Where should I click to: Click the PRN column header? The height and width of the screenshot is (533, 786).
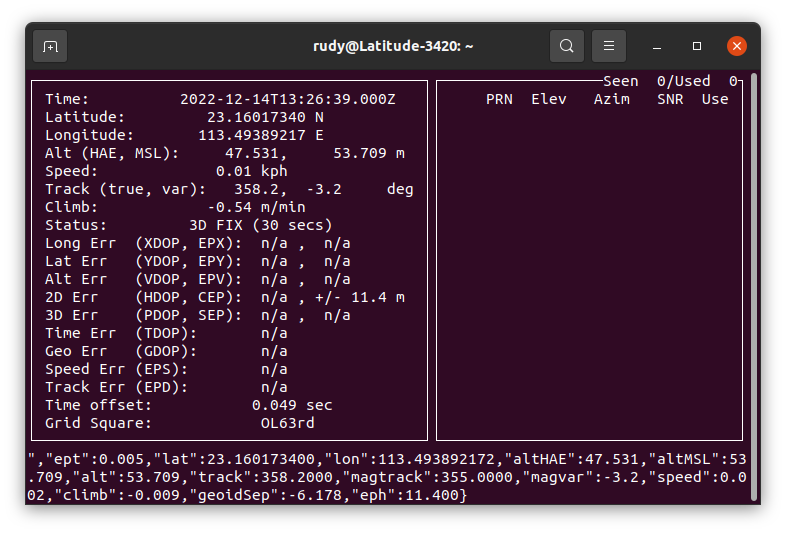(499, 99)
